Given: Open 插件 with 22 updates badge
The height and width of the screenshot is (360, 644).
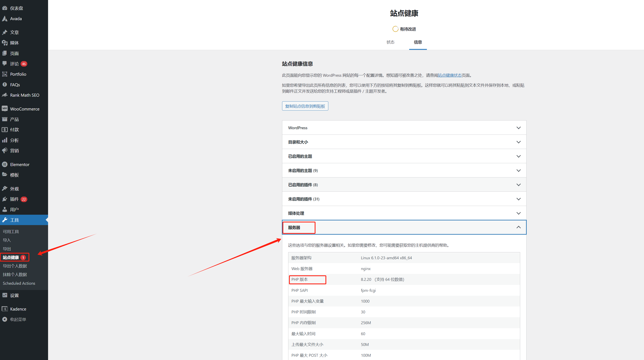Looking at the screenshot, I should tap(15, 199).
